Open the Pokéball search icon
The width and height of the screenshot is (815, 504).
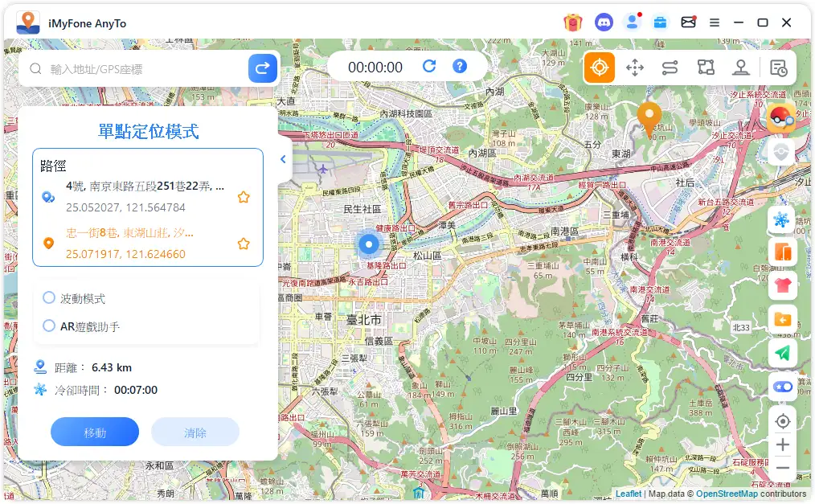(781, 117)
